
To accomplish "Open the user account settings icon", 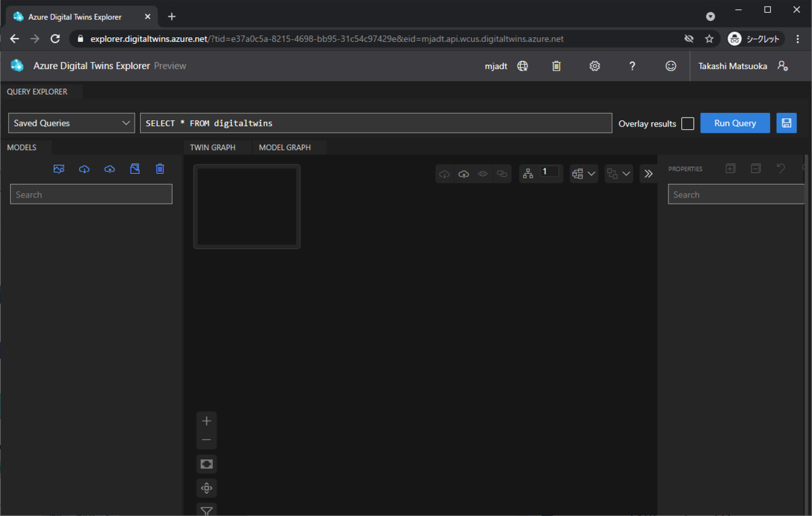I will coord(782,66).
